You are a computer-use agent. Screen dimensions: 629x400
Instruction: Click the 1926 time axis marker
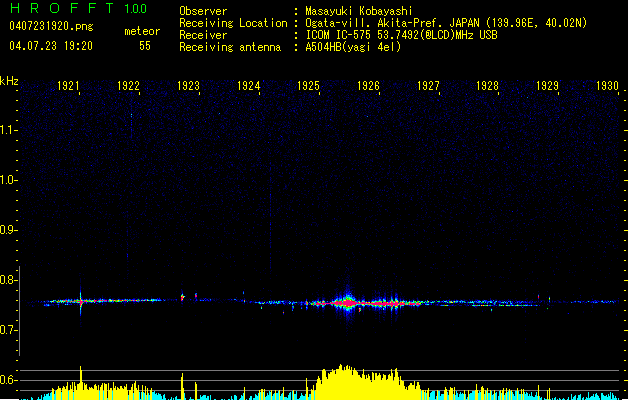(368, 86)
